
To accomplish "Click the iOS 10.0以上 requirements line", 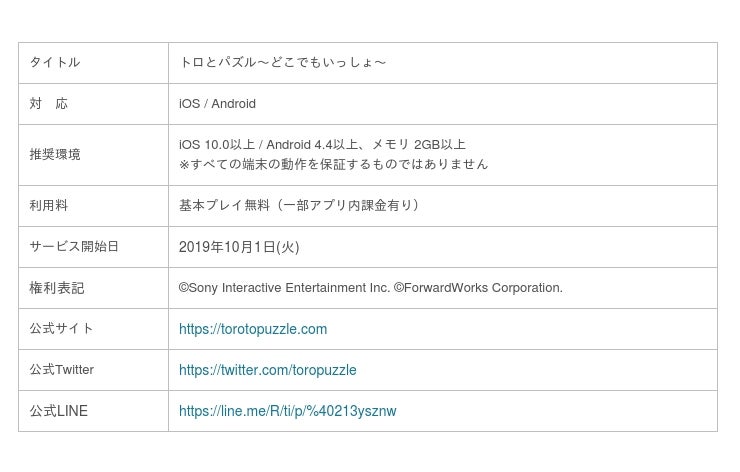I will point(322,145).
